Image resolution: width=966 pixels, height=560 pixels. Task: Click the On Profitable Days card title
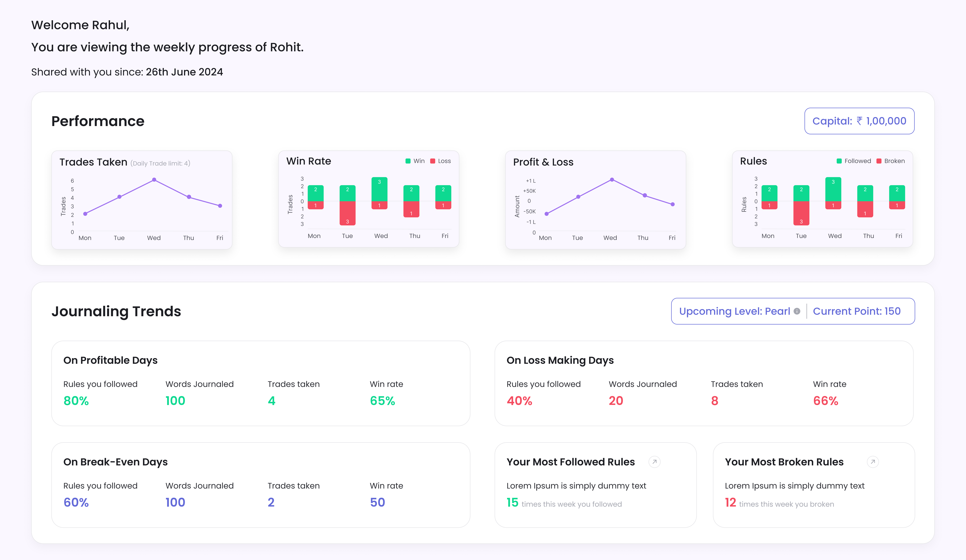coord(110,360)
